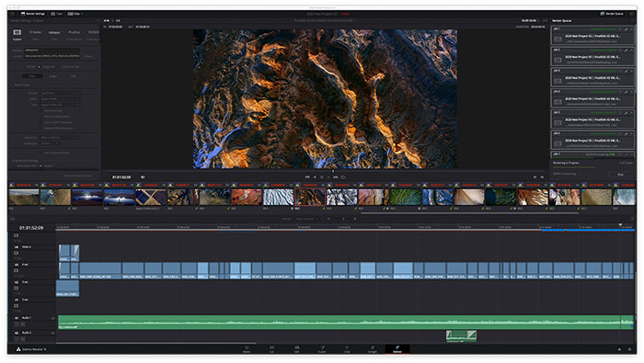Mute the Audio 2 track
644x363 pixels.
[x=23, y=339]
